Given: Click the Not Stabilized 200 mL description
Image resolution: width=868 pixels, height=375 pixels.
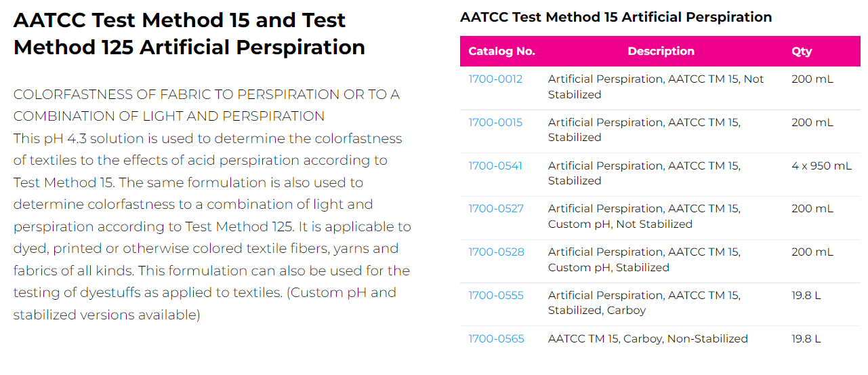Looking at the screenshot, I should pyautogui.click(x=655, y=87).
